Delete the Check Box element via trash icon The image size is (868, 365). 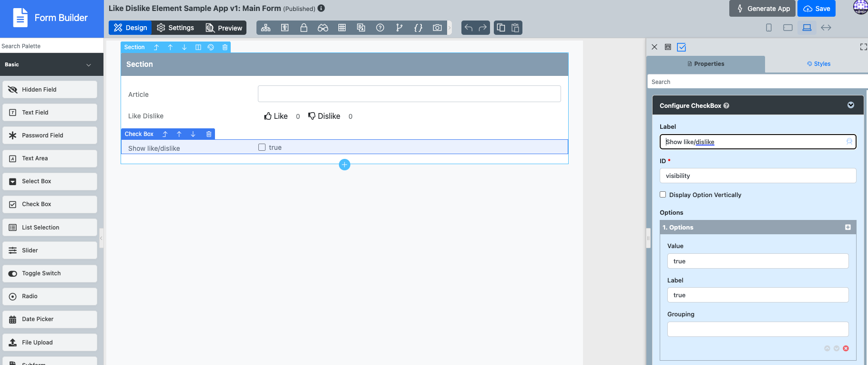[209, 134]
